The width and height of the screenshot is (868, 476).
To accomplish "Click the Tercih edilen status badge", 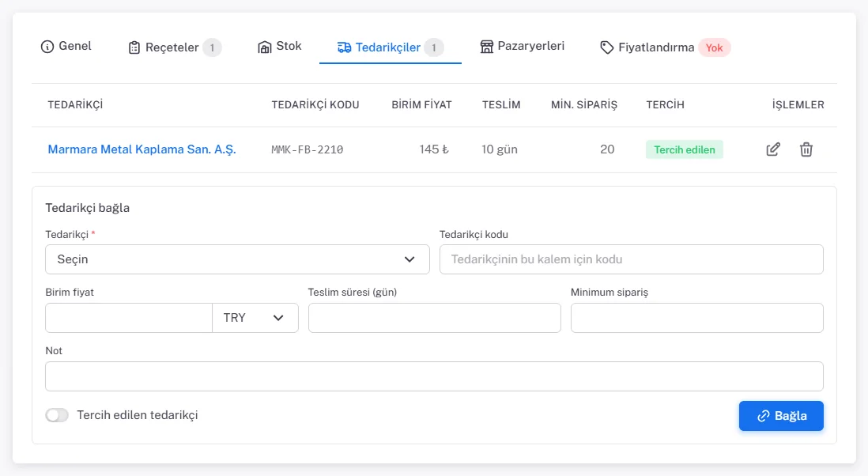I will pyautogui.click(x=685, y=149).
